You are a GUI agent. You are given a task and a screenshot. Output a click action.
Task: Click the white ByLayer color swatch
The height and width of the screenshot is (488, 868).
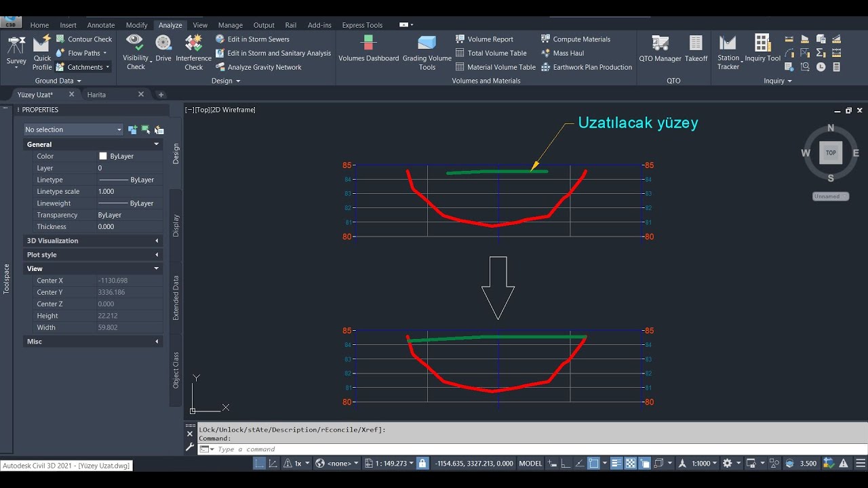pyautogui.click(x=103, y=156)
